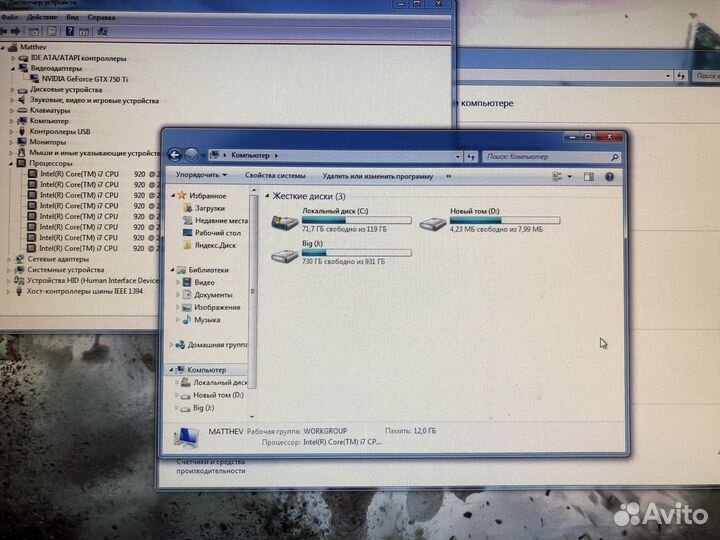The height and width of the screenshot is (540, 720).
Task: Click the Explorer help question mark icon
Action: 609,177
